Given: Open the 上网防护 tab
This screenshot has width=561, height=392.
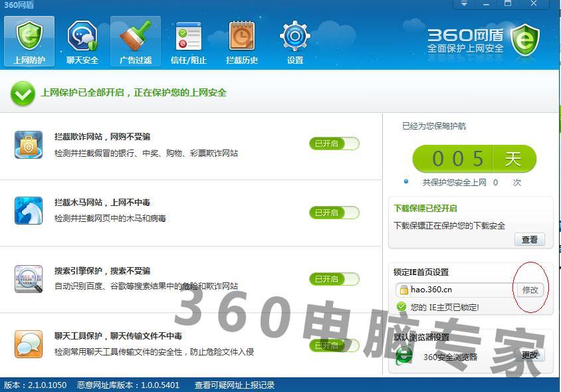Looking at the screenshot, I should [x=29, y=41].
